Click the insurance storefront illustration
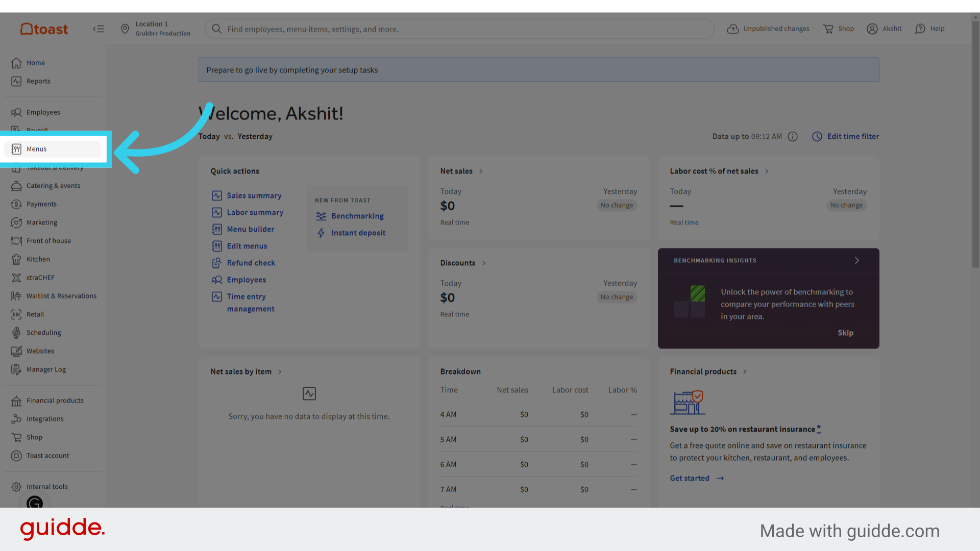This screenshot has height=551, width=980. (687, 402)
